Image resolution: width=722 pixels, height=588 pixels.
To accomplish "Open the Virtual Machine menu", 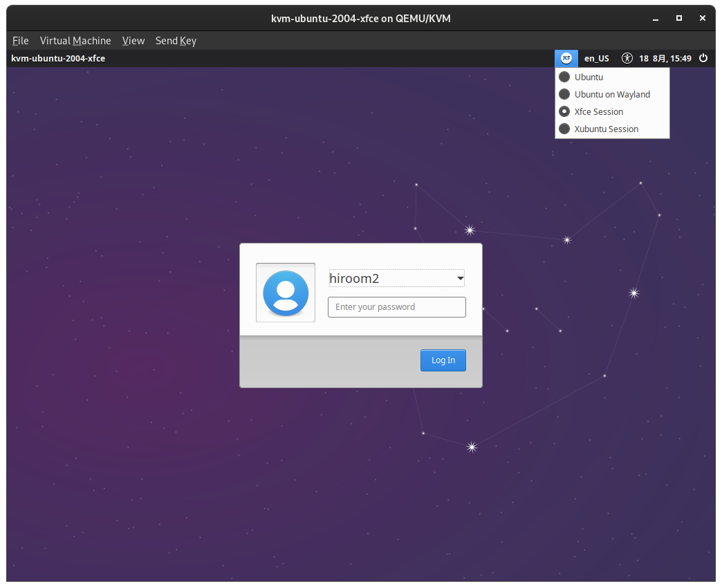I will [75, 41].
